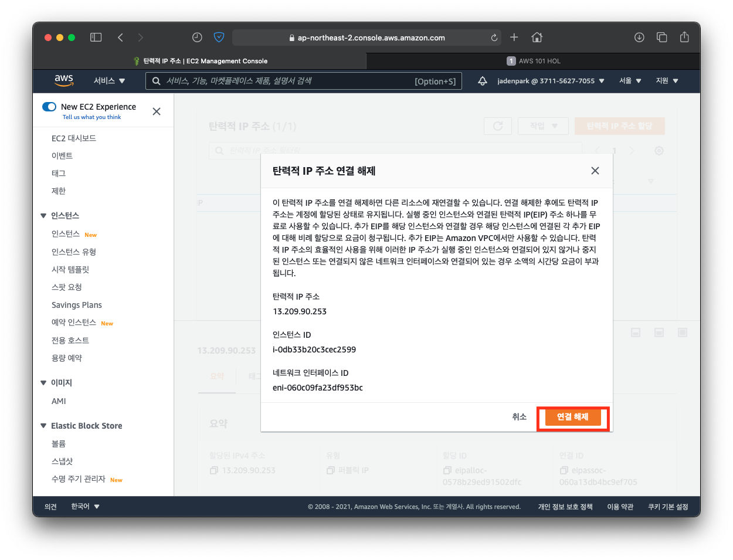Copy the association ID eipassoc value

[x=564, y=470]
